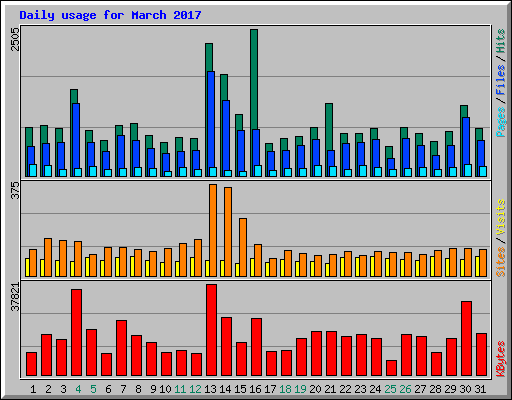
Task: Select the orange Visits bar for day 15
Action: pos(243,248)
